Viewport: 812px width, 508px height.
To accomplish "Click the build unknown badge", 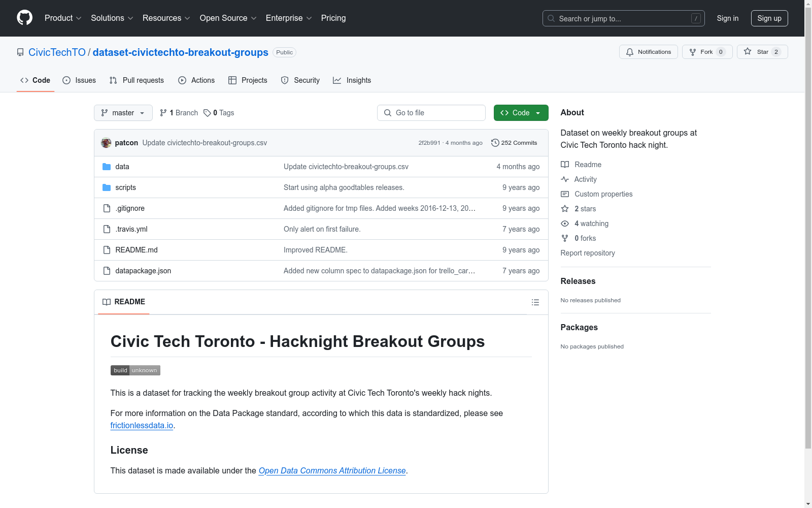I will click(x=136, y=370).
